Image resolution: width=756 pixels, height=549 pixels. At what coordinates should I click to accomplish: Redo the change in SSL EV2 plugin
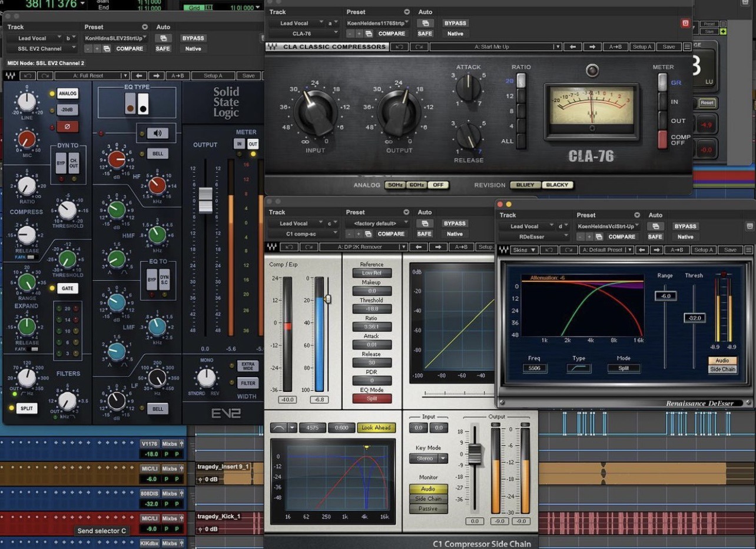(x=45, y=75)
